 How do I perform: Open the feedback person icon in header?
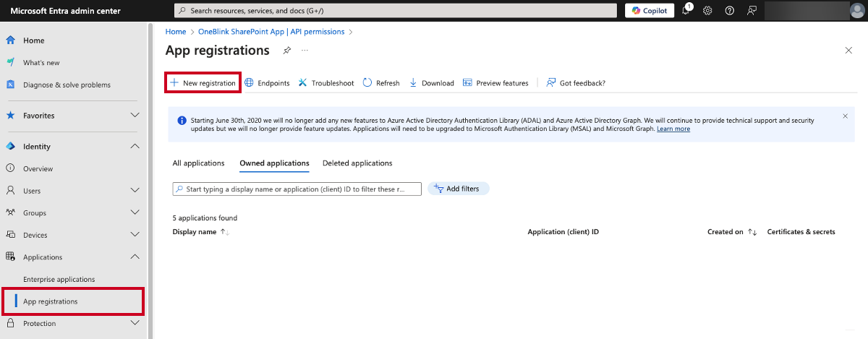(752, 10)
